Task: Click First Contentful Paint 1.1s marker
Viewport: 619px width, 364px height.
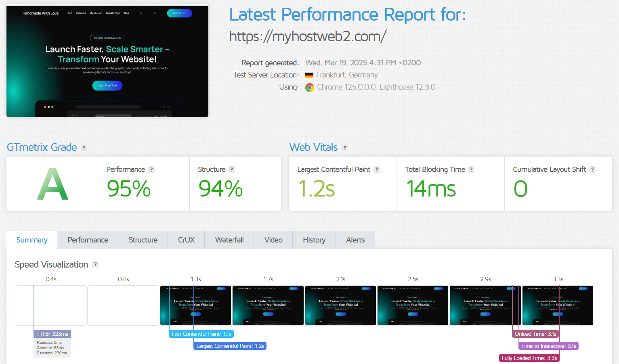Action: pos(201,334)
